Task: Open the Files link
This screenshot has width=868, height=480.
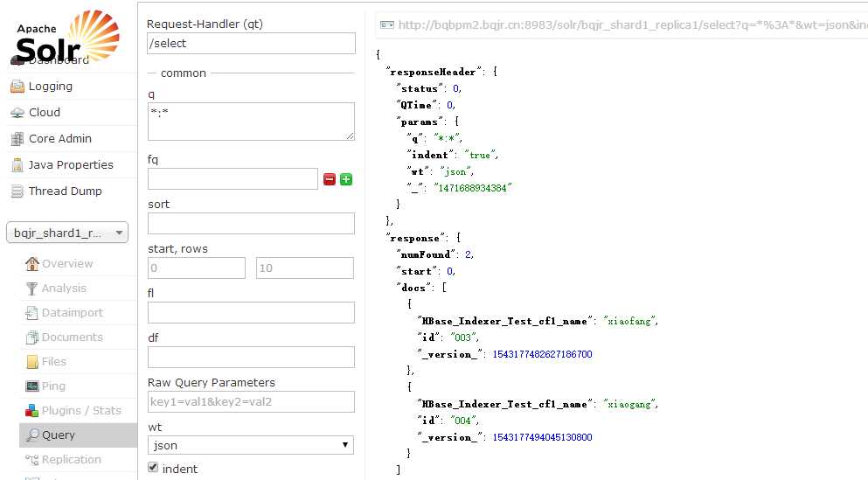Action: [54, 361]
